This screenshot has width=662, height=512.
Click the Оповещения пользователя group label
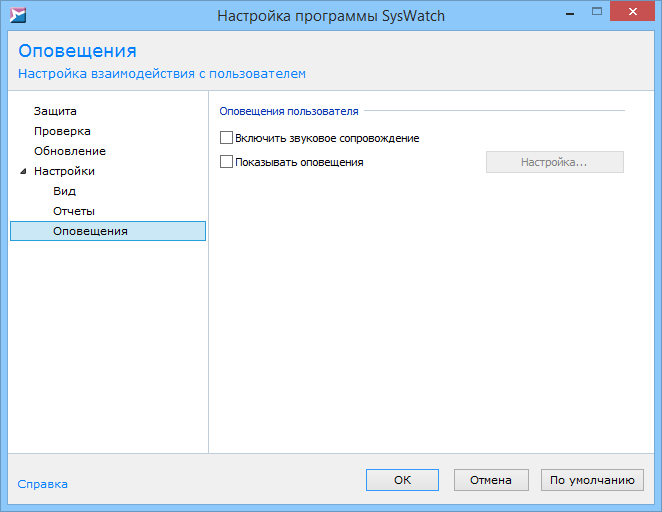[x=289, y=111]
